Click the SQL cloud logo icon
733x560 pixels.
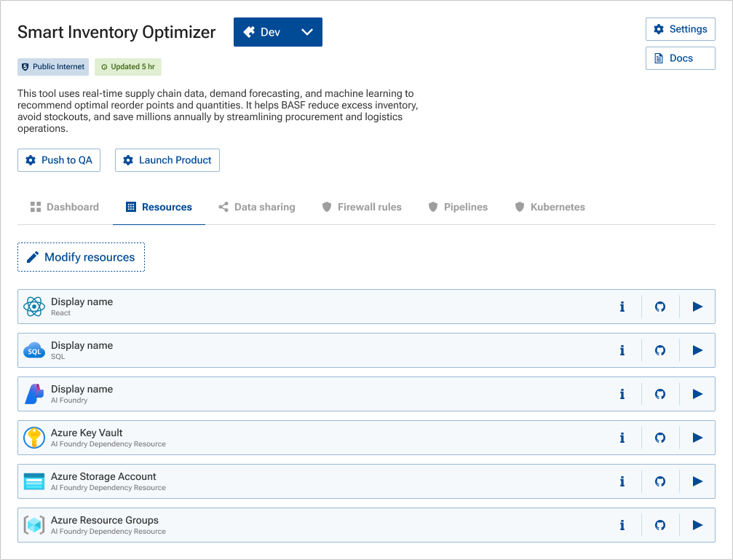(34, 350)
